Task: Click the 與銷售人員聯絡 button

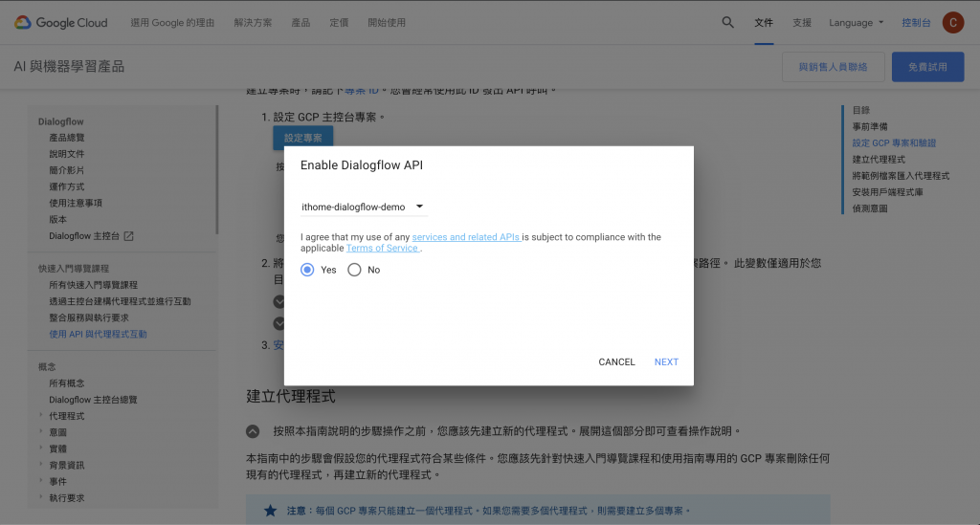Action: pyautogui.click(x=834, y=67)
